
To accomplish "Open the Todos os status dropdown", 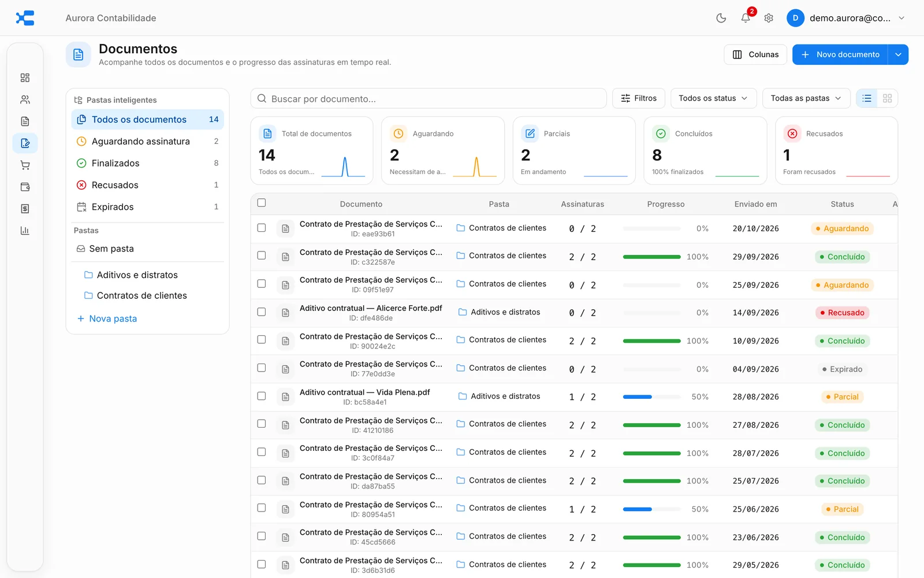I will 713,98.
